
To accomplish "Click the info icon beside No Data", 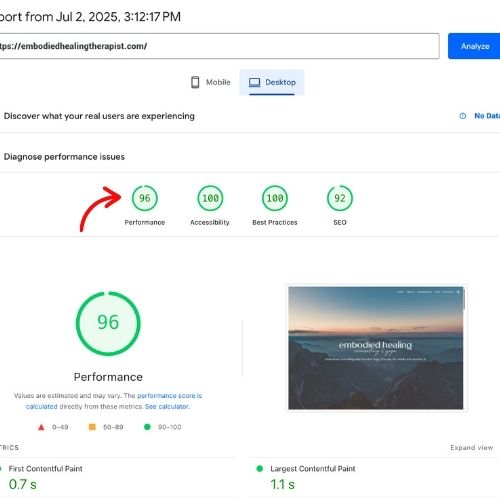I will click(x=463, y=116).
